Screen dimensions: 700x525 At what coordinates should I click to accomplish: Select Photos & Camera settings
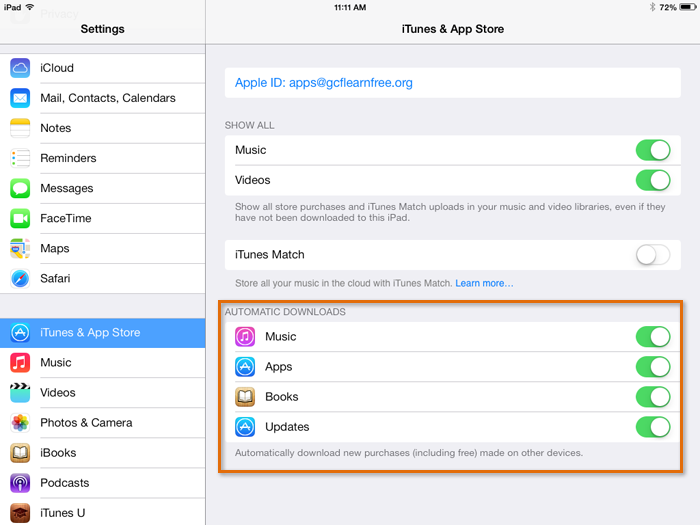tap(103, 423)
